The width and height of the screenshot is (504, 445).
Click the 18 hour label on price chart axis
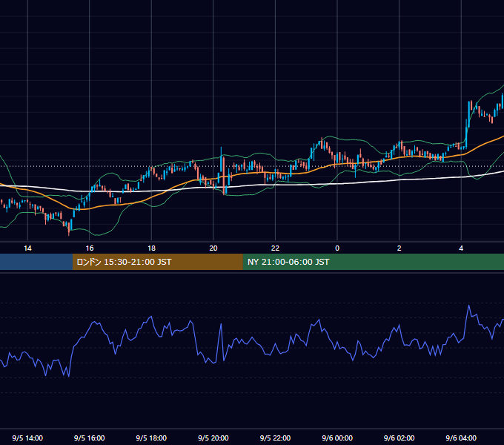click(x=151, y=248)
